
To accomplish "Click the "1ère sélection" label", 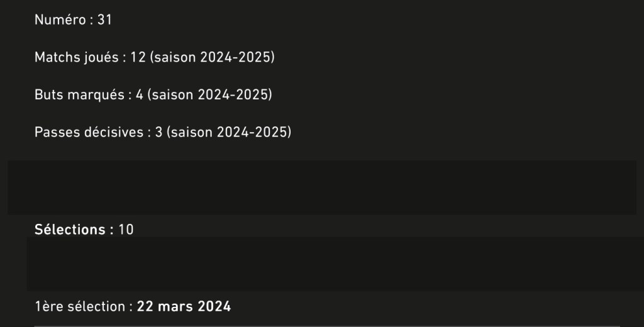I will tap(80, 307).
